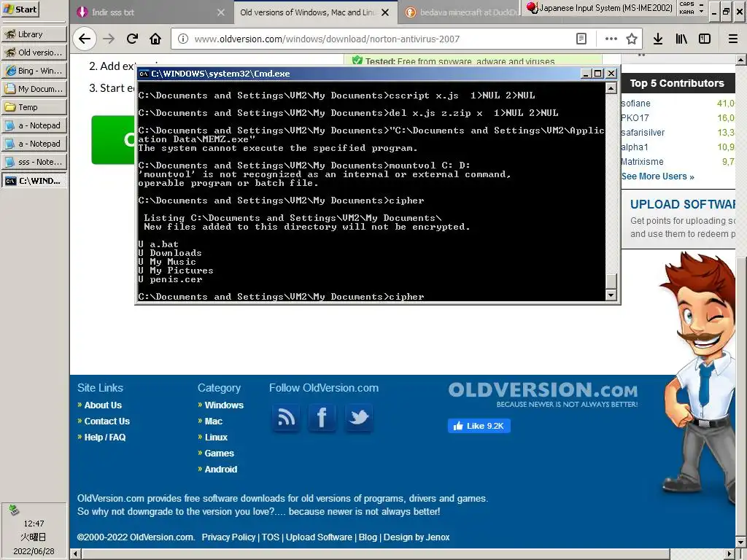Bookmark this page with star icon
This screenshot has height=560, width=747.
[x=632, y=39]
